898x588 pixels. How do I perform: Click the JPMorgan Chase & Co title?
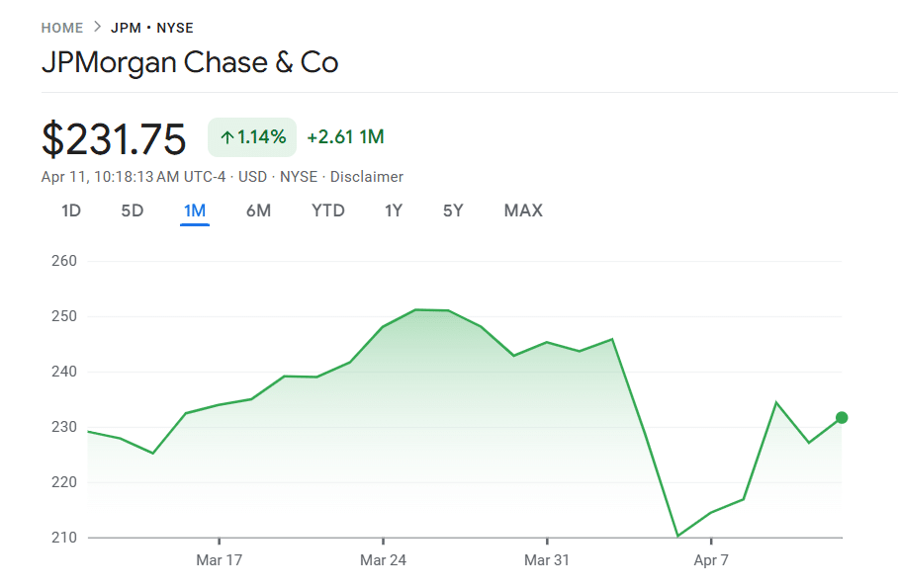click(x=190, y=62)
